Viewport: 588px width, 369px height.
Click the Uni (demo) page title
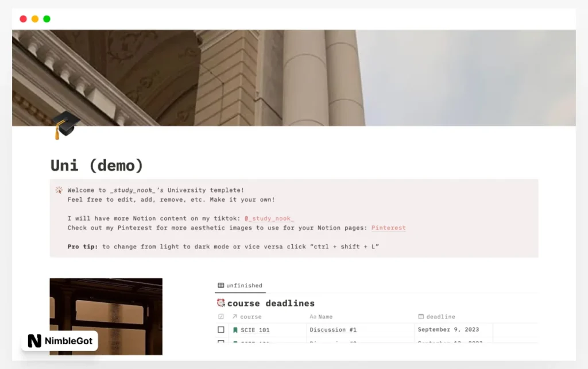click(96, 165)
